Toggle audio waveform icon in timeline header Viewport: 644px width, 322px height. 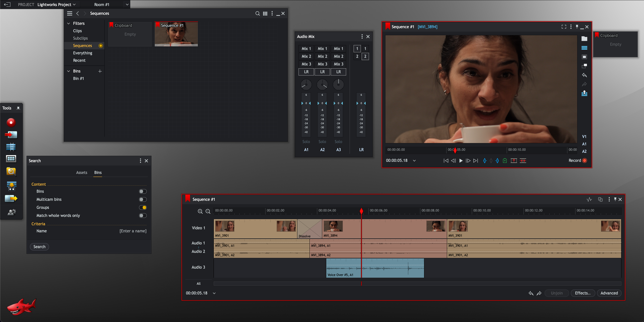click(x=589, y=199)
